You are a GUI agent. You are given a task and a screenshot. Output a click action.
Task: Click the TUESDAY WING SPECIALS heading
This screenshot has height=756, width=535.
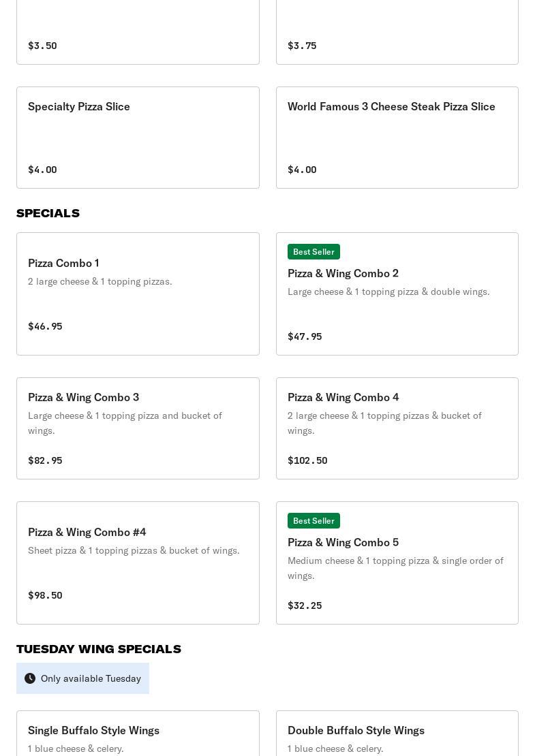tap(99, 649)
